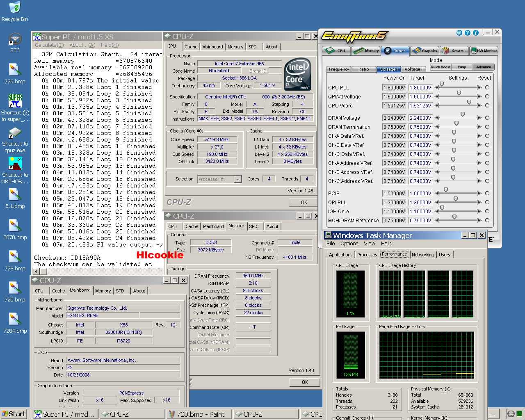This screenshot has height=420, width=525.
Task: Open the ET6 desktop shortcut icon
Action: [15, 39]
